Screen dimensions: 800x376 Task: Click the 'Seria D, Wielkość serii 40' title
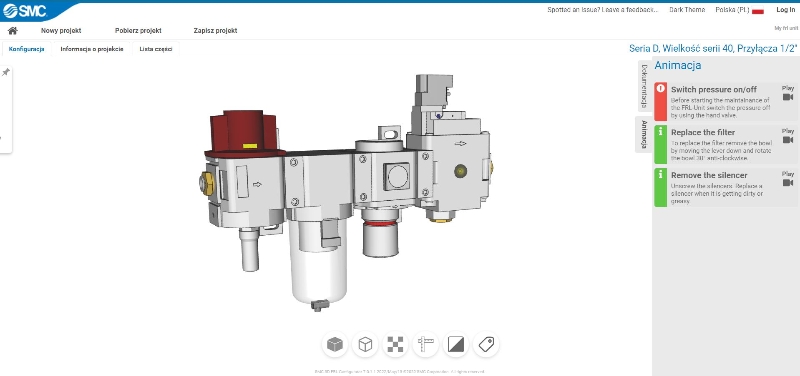713,48
